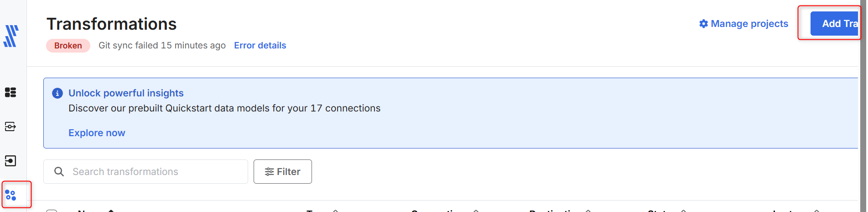The image size is (868, 212).
Task: Open the Manage projects link
Action: click(x=749, y=24)
